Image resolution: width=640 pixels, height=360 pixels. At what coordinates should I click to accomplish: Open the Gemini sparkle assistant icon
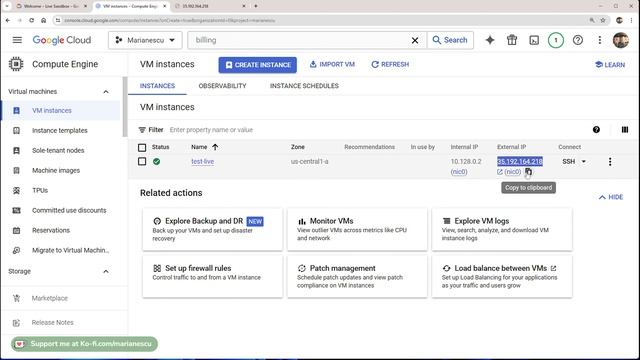(x=490, y=40)
